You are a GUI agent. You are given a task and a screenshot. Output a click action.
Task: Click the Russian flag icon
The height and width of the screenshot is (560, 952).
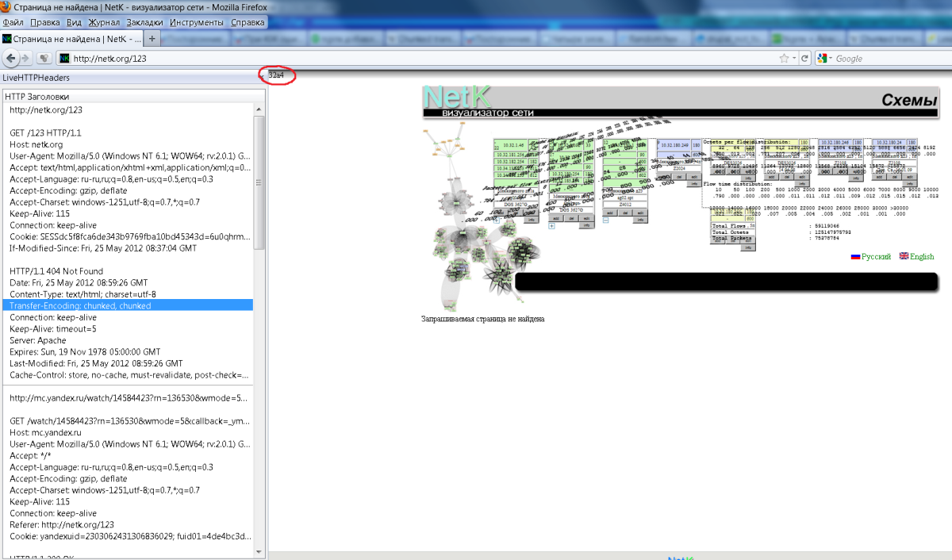[856, 256]
